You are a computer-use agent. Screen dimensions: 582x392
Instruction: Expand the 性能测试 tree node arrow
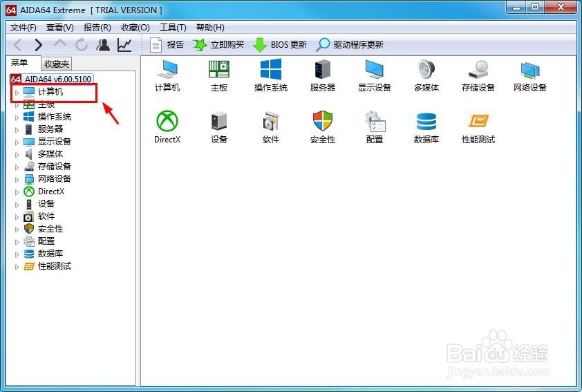click(x=17, y=267)
